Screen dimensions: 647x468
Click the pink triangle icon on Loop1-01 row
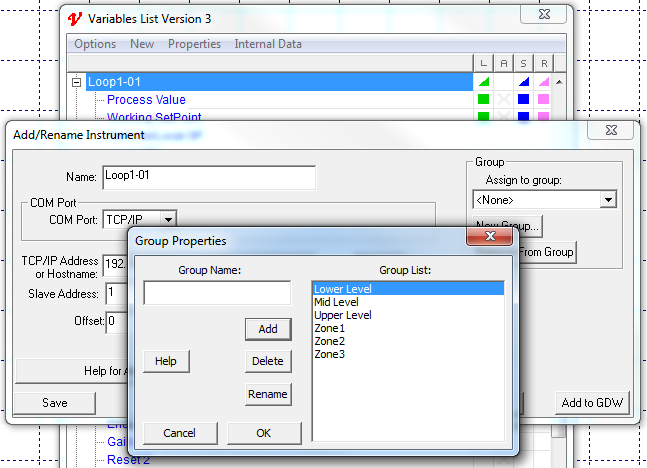[x=543, y=82]
